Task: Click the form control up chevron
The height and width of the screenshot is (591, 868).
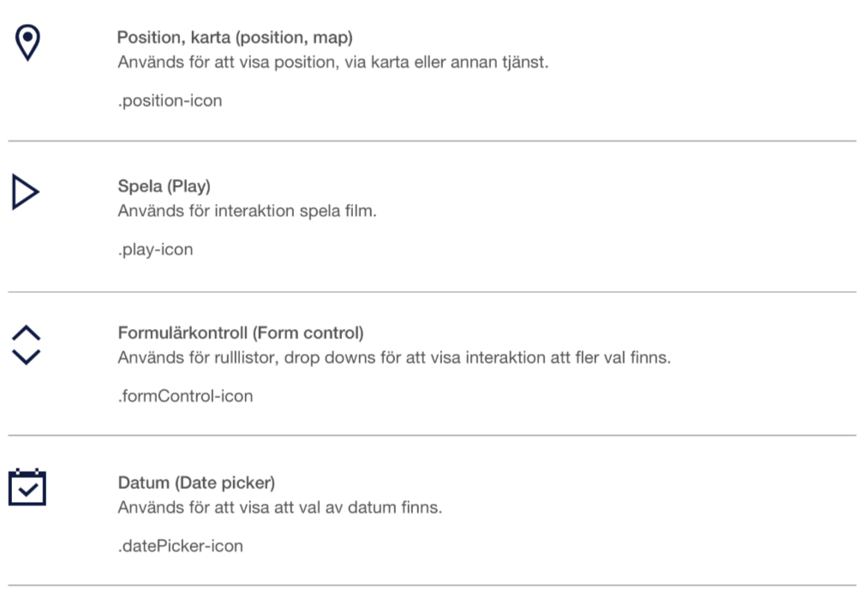Action: pyautogui.click(x=26, y=332)
